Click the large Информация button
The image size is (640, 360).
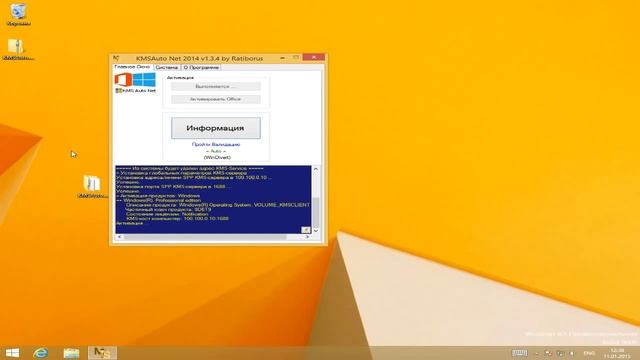tap(216, 128)
